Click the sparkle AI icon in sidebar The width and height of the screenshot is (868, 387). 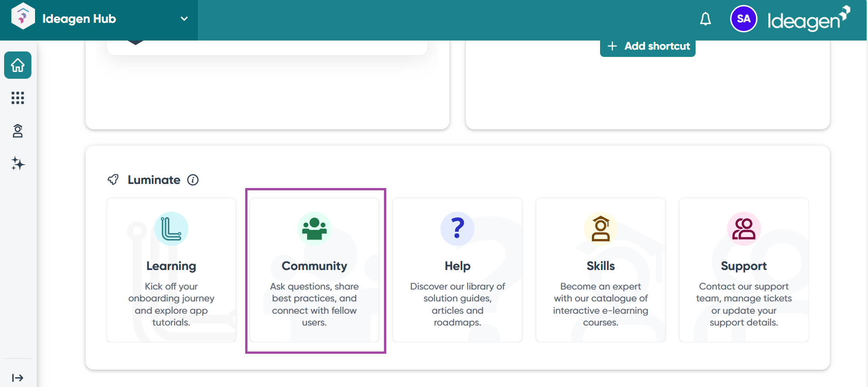click(18, 163)
